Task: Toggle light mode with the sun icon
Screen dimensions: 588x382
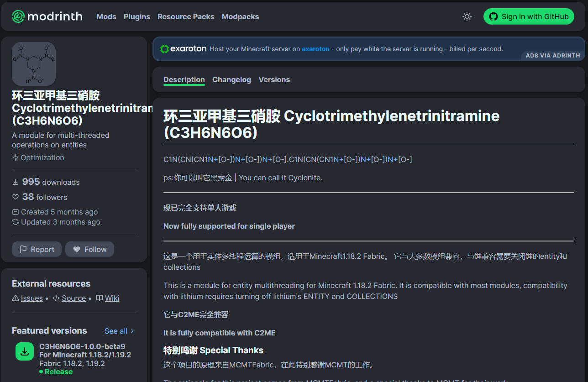Action: pyautogui.click(x=467, y=16)
